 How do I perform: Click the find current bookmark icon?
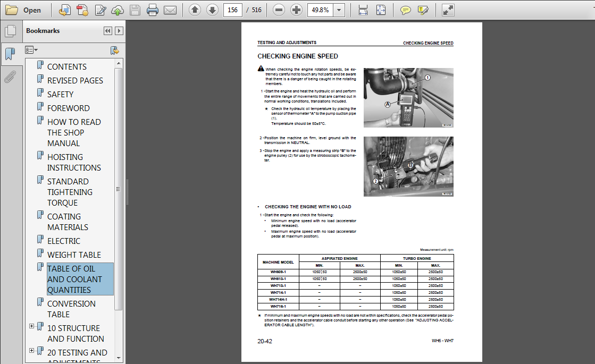(x=114, y=50)
